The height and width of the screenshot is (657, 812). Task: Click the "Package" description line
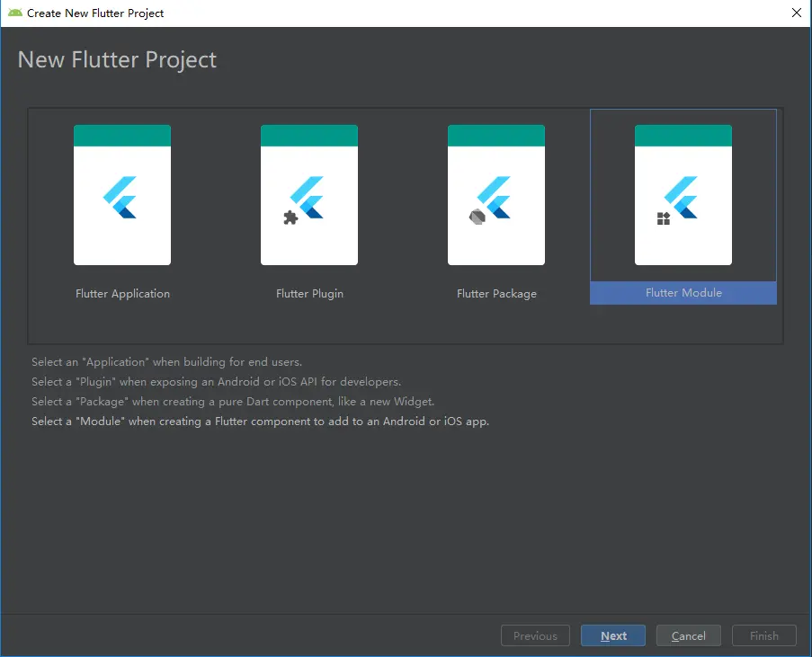[233, 401]
